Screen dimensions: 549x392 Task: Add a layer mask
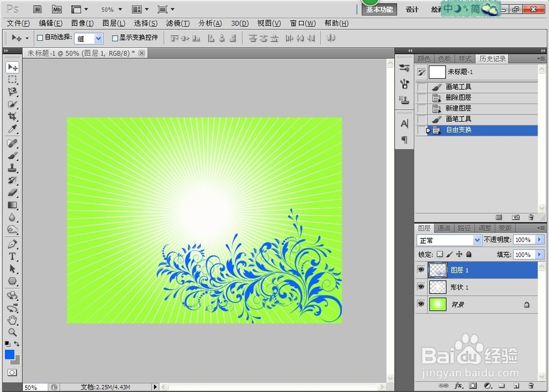click(473, 385)
